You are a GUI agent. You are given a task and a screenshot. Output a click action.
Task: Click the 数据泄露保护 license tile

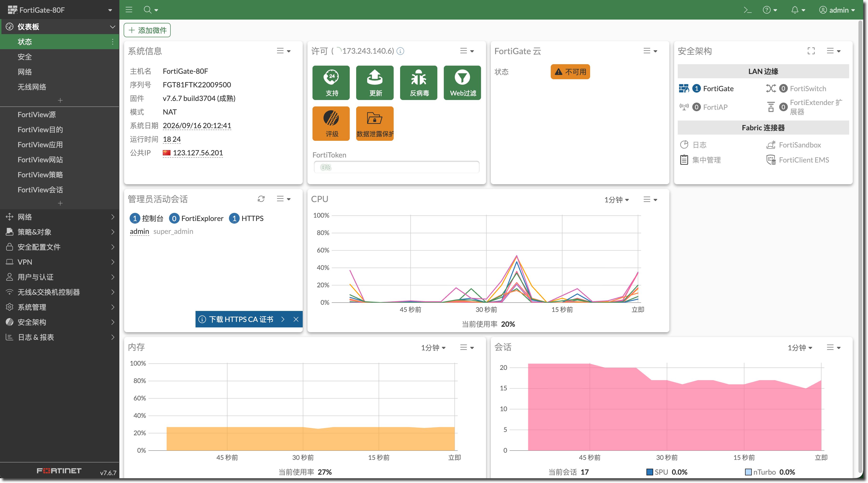(x=375, y=124)
